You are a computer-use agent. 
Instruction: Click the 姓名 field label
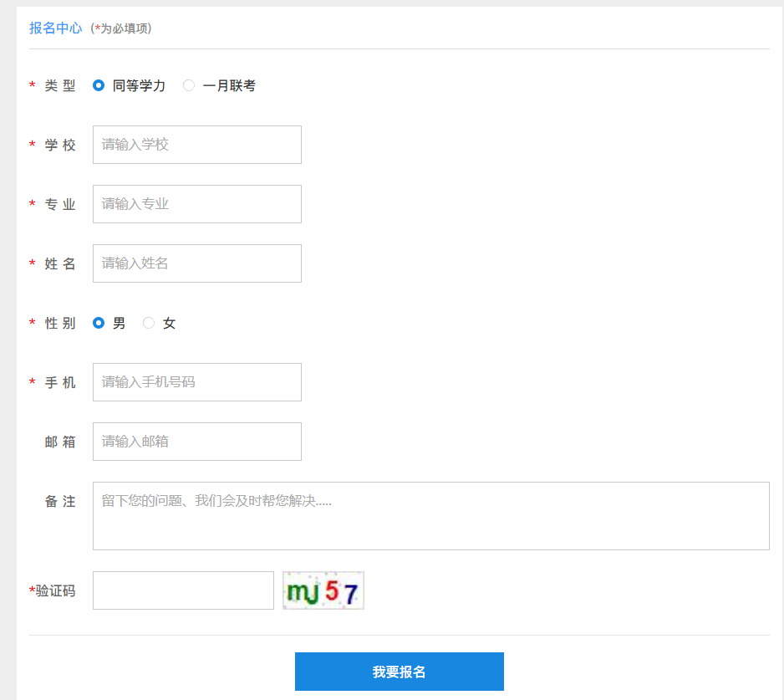[x=60, y=263]
